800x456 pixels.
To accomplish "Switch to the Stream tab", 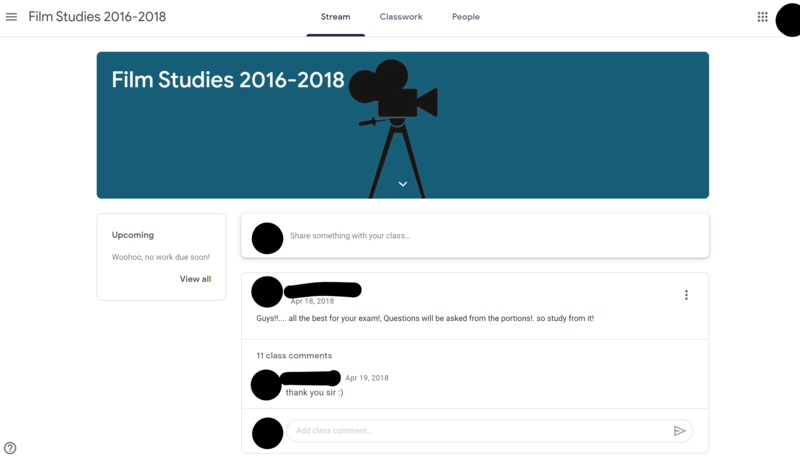I will (x=335, y=17).
